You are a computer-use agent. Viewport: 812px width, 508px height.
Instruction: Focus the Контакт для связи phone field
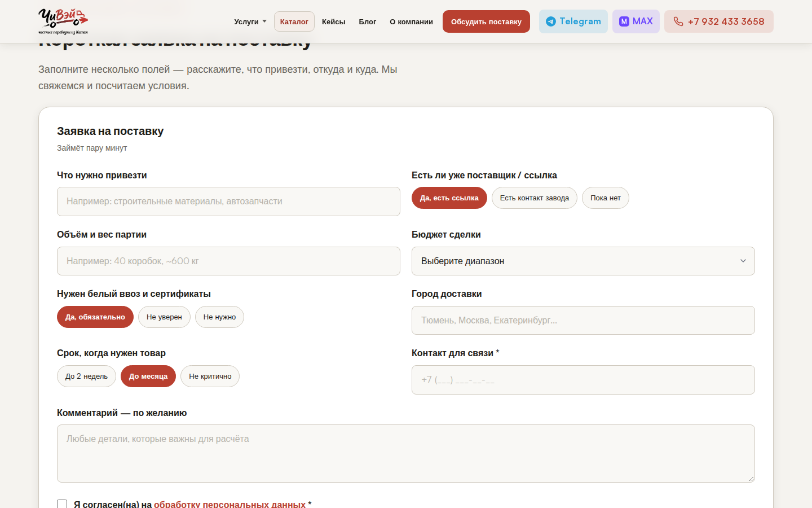click(583, 380)
